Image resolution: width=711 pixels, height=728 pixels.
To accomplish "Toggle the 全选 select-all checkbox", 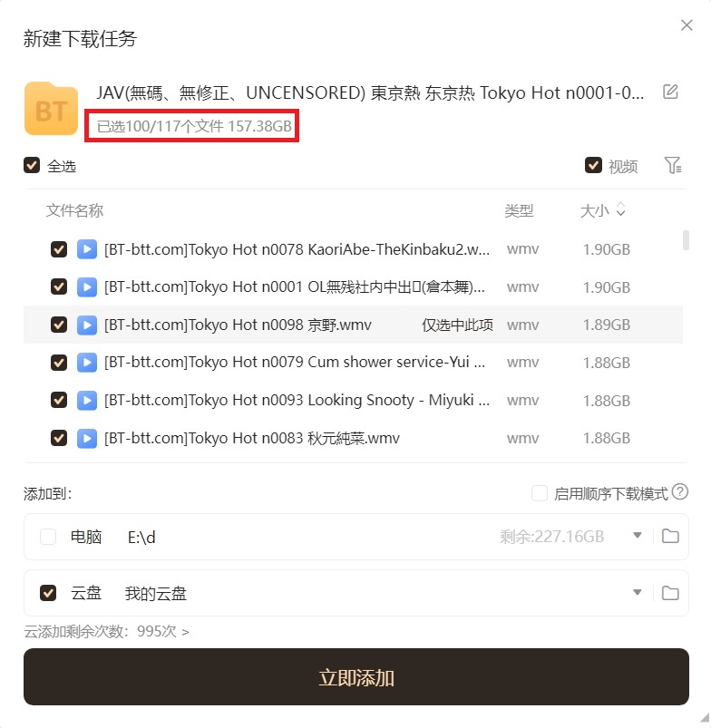I will (32, 165).
